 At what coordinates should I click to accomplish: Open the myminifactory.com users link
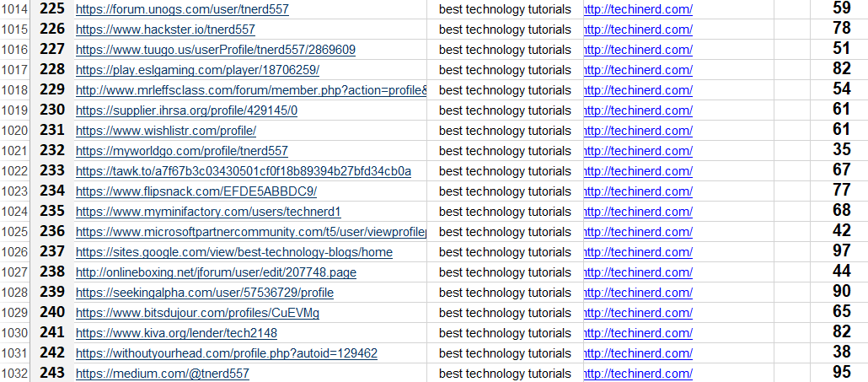pos(207,212)
